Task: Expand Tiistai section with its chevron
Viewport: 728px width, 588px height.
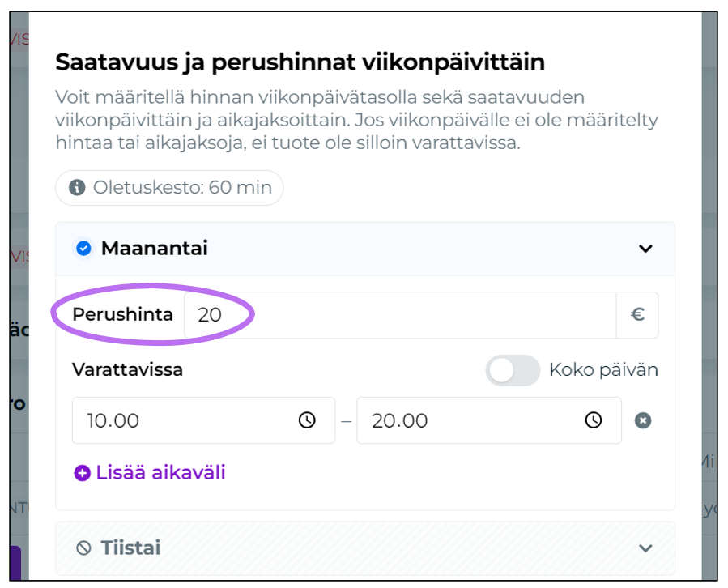Action: click(x=645, y=548)
